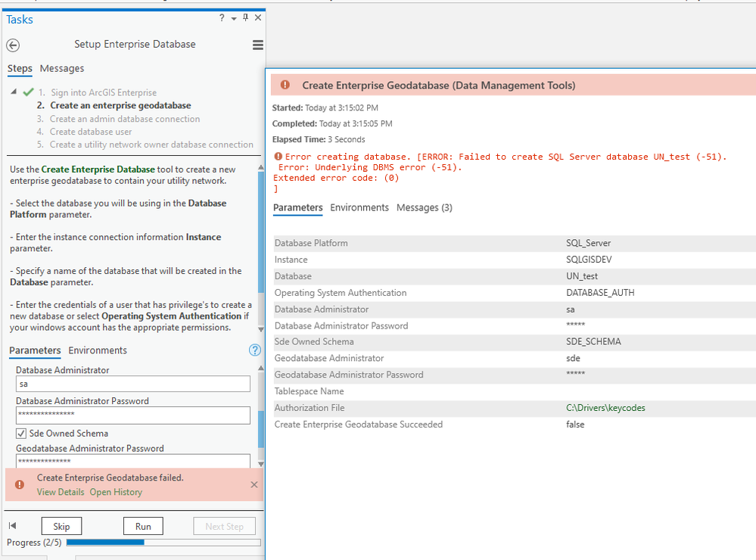
Task: Click the instructions panel scrollbar
Action: 261,232
